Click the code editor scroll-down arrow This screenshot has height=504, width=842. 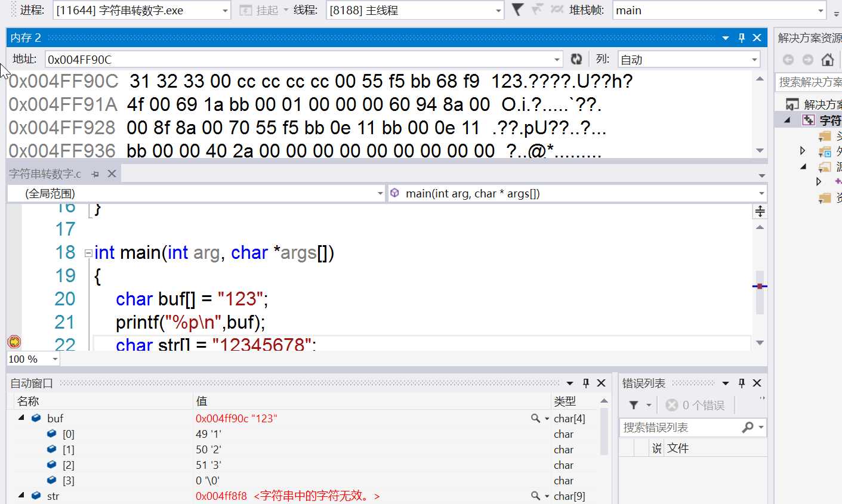pyautogui.click(x=760, y=343)
